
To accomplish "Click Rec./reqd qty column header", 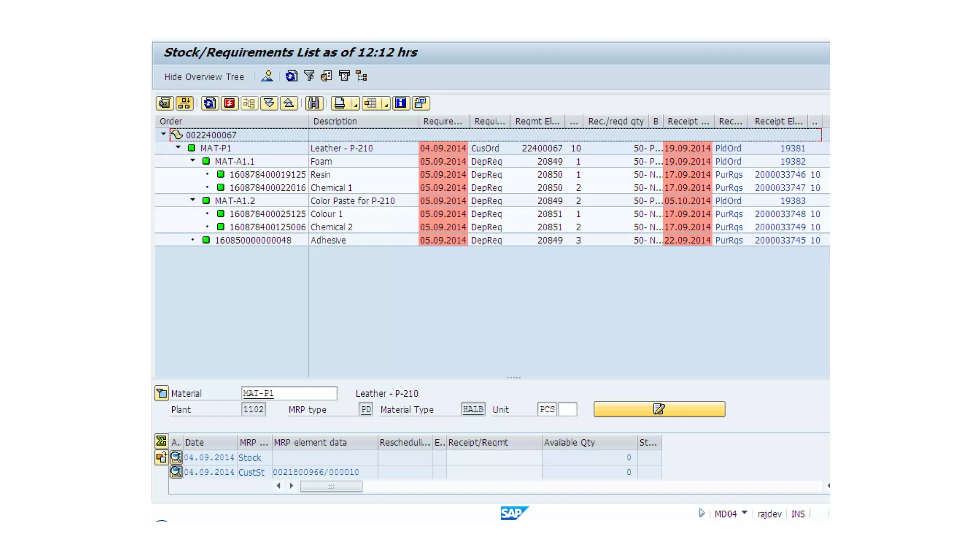I will tap(616, 121).
